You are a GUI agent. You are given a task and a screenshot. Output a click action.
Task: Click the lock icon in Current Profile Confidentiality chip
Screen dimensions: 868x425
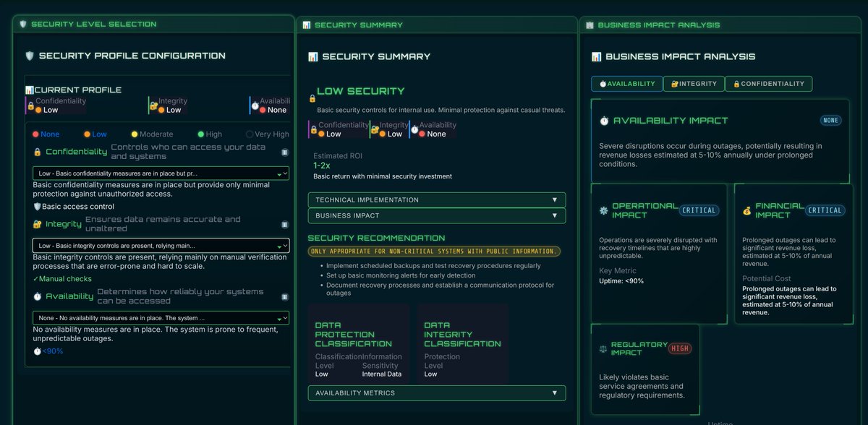coord(31,106)
